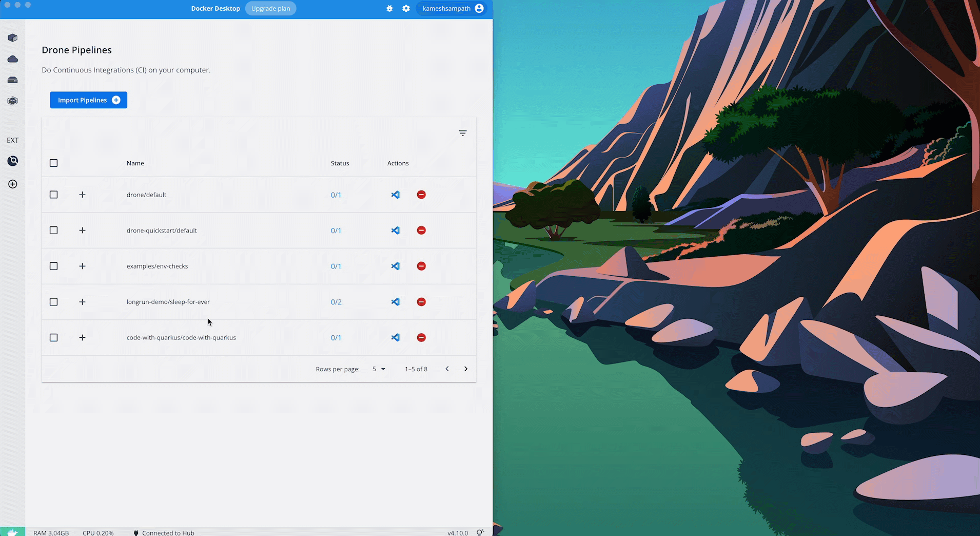This screenshot has width=980, height=536.
Task: Open the bug troubleshoot icon in header
Action: pyautogui.click(x=389, y=9)
